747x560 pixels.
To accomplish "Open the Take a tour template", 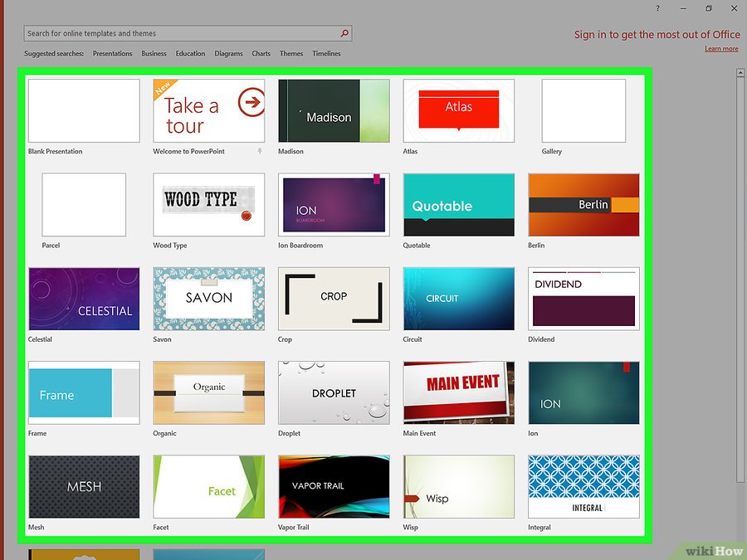I will 209,111.
